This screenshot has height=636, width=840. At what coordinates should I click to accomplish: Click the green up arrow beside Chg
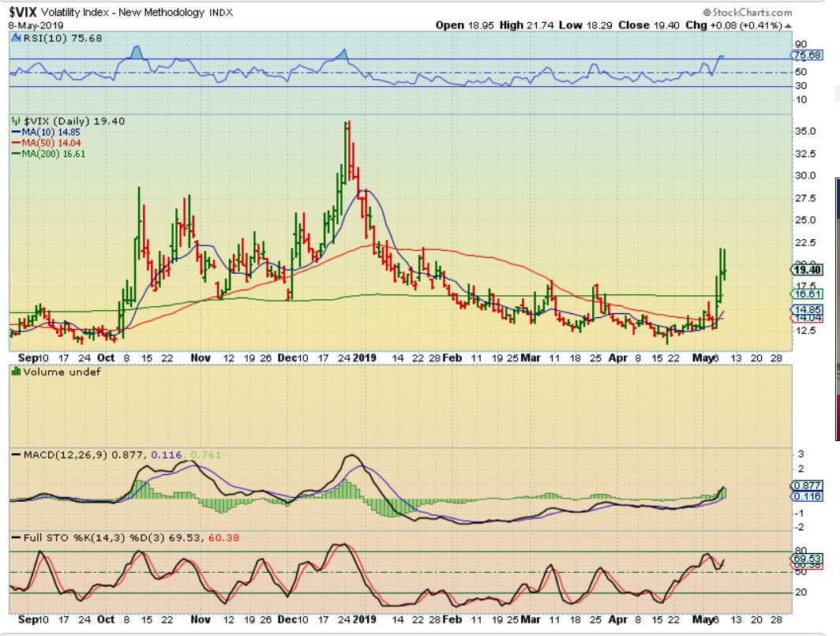(x=787, y=25)
